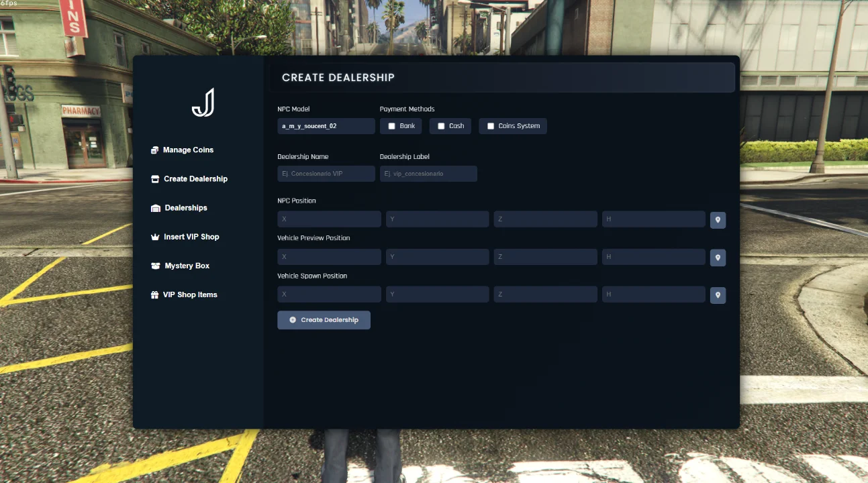Screen dimensions: 868x483
Task: Click the crown icon for Insert VIP Shop
Action: coord(155,237)
